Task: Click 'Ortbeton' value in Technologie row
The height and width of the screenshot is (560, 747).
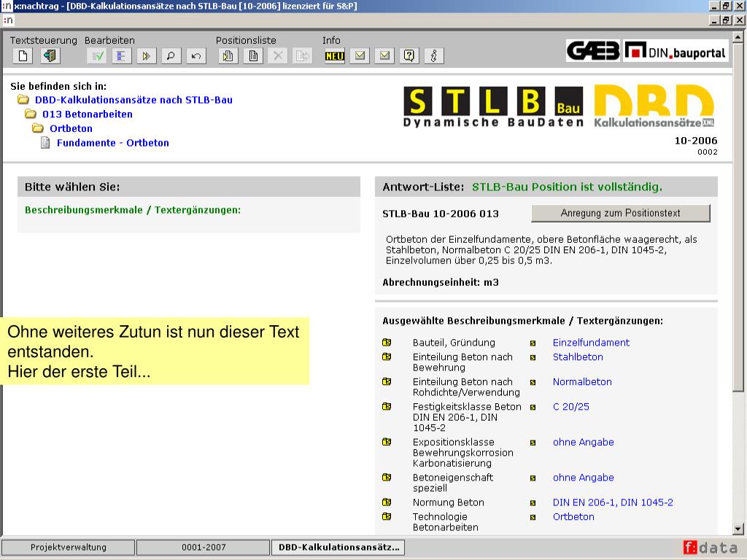Action: pos(573,516)
